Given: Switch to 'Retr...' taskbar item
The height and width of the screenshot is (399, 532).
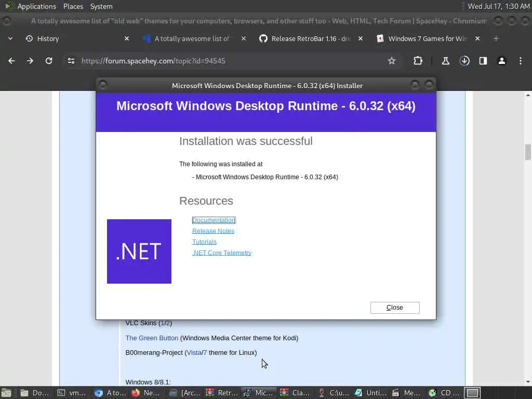Looking at the screenshot, I should 221,393.
